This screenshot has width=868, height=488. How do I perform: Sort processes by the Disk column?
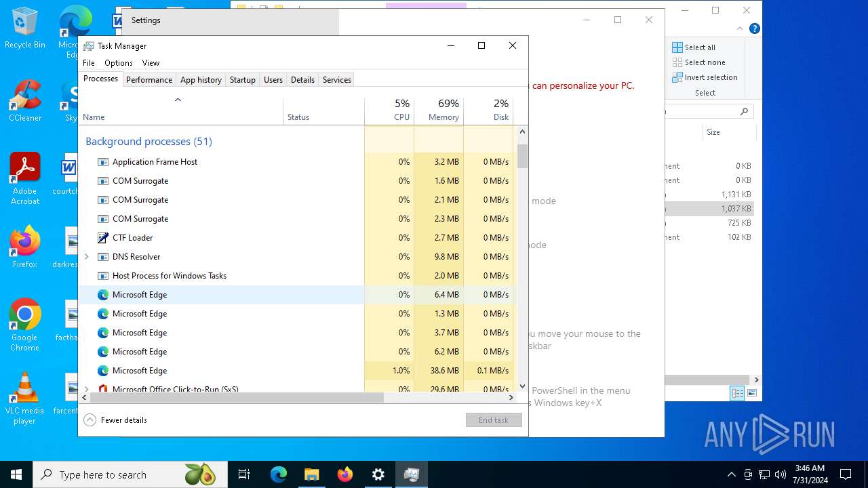(x=488, y=111)
